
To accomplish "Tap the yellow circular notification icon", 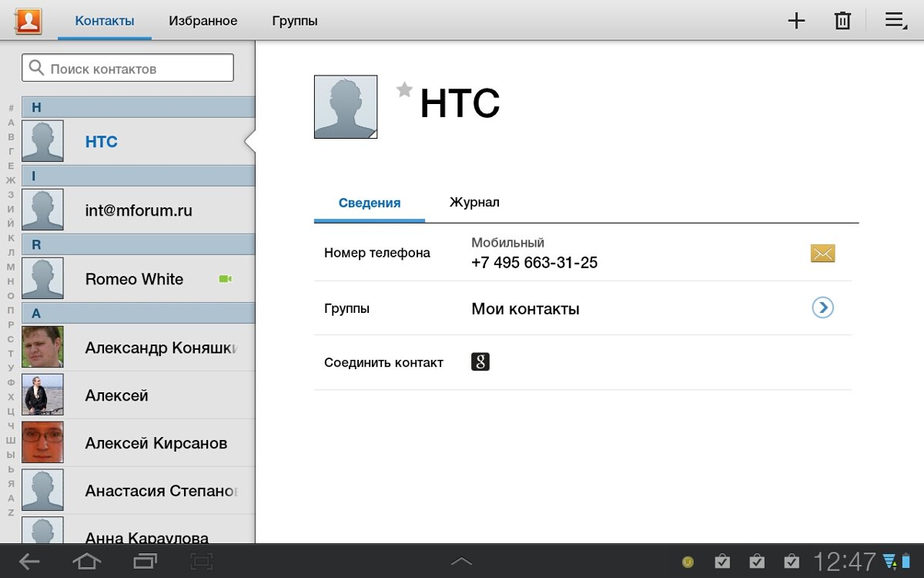I will coord(688,562).
